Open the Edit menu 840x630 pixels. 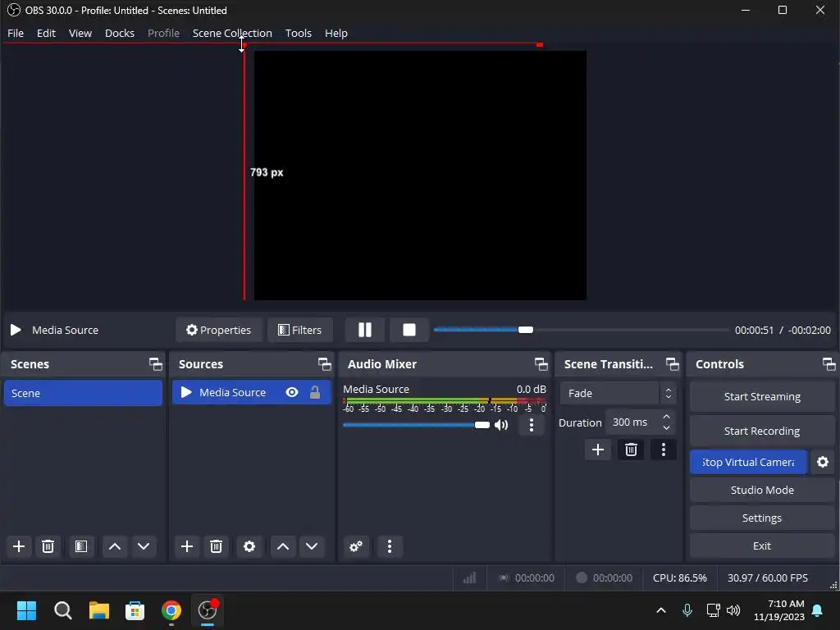[46, 33]
